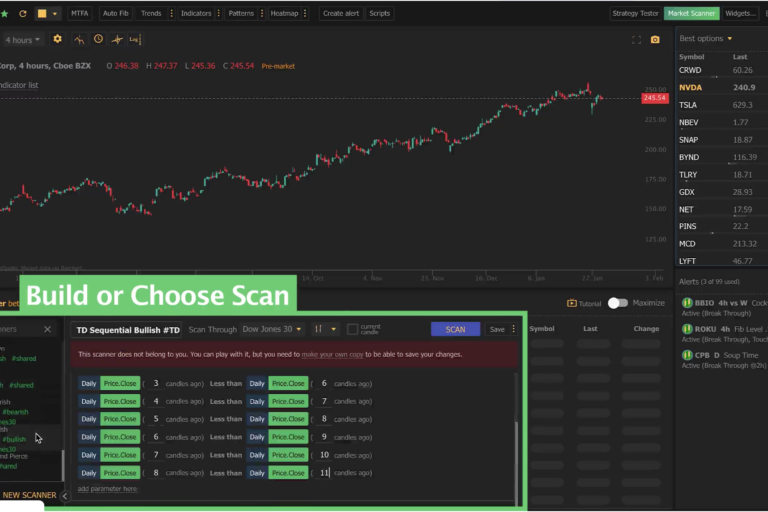Pause the BBIO 4h vs W alert icon
This screenshot has width=768, height=512.
687,303
